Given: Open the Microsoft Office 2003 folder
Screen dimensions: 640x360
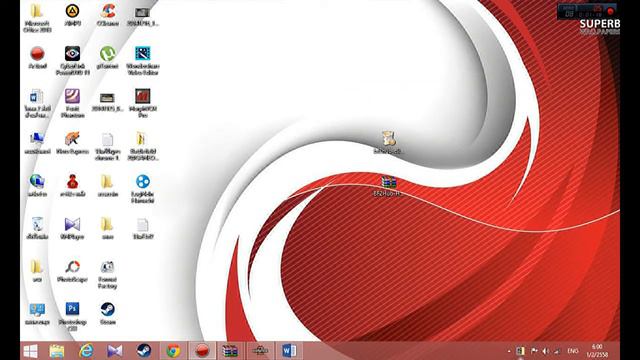Looking at the screenshot, I should (37, 18).
